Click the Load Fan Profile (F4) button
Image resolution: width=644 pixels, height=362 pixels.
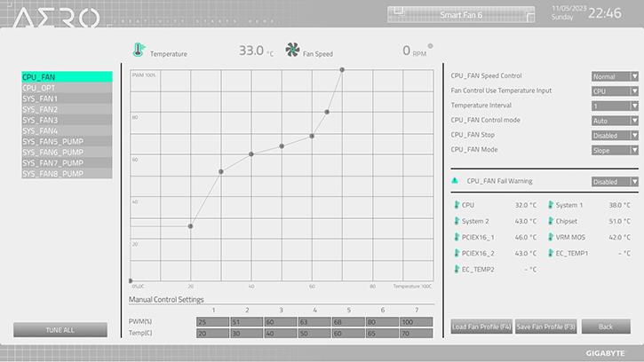pyautogui.click(x=481, y=327)
